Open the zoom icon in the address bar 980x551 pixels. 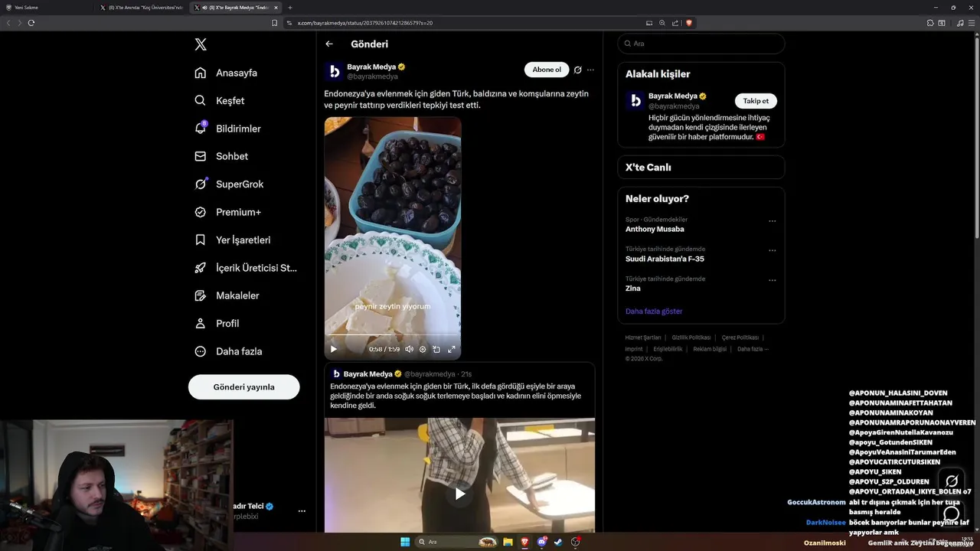click(x=662, y=23)
